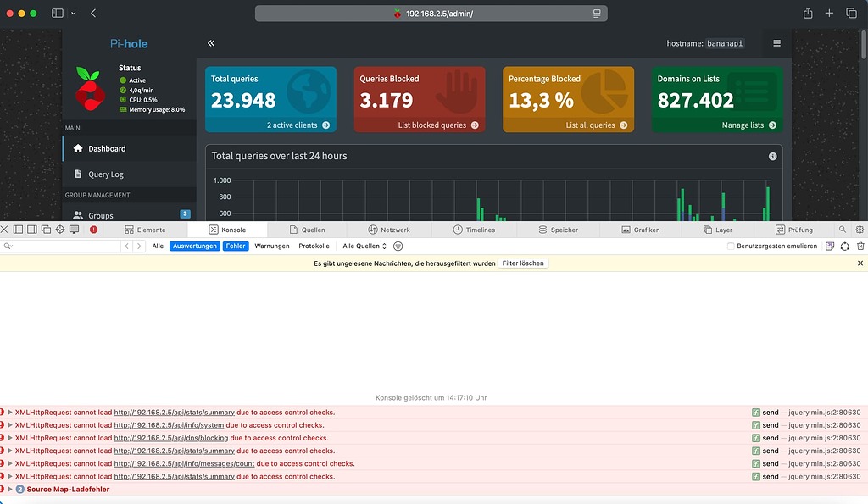This screenshot has height=504, width=868.
Task: Detach the inspector into a separate window
Action: [46, 230]
